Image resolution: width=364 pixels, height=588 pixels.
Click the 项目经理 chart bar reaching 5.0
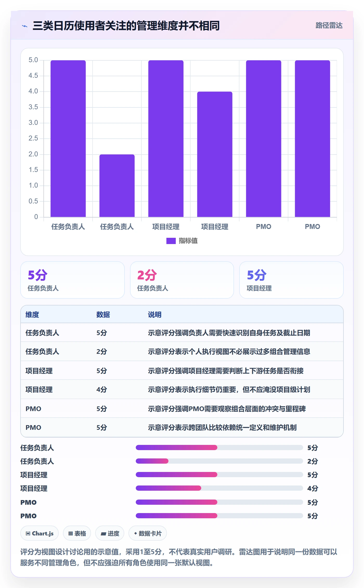pos(166,139)
